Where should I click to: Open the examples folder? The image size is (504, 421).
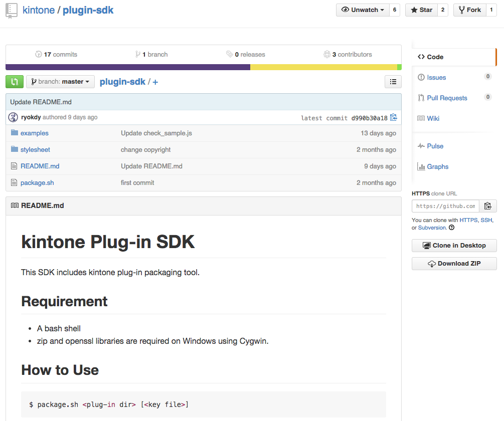[35, 133]
